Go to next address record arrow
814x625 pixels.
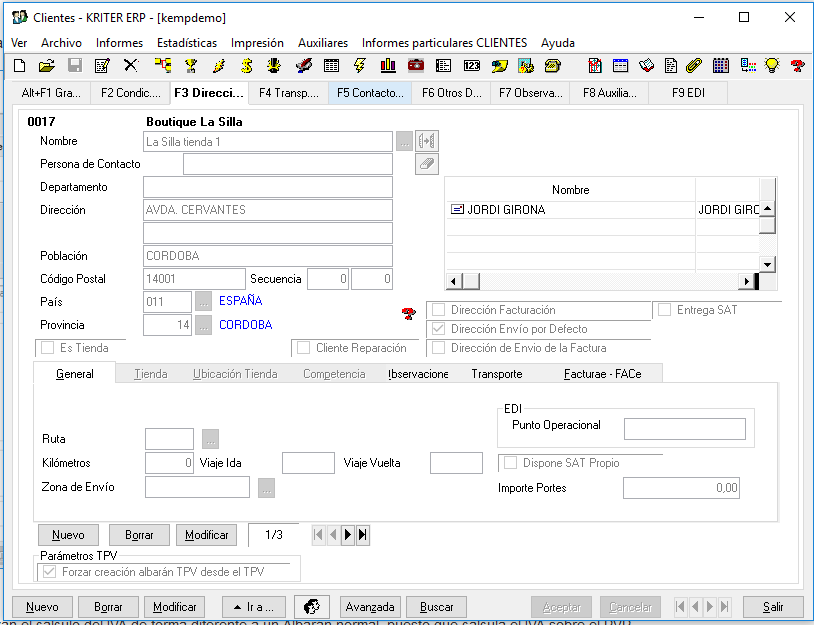click(x=348, y=535)
